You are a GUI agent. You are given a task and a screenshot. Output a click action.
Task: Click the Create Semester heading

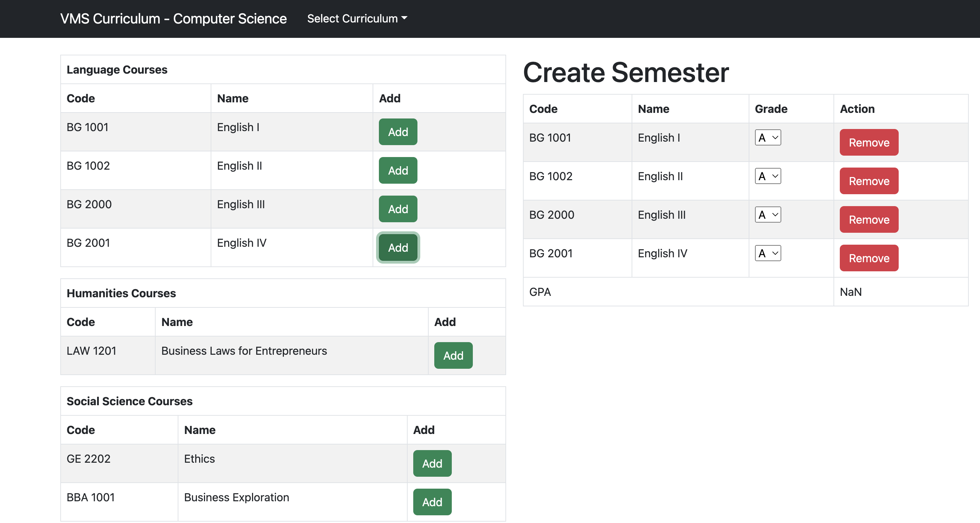click(626, 72)
